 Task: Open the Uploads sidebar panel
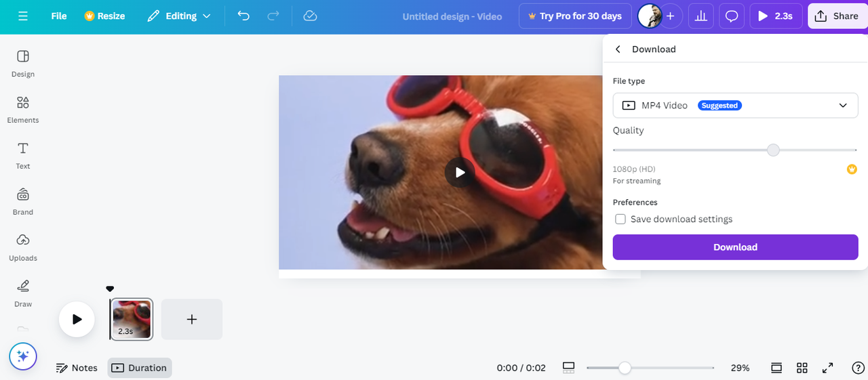(x=23, y=247)
